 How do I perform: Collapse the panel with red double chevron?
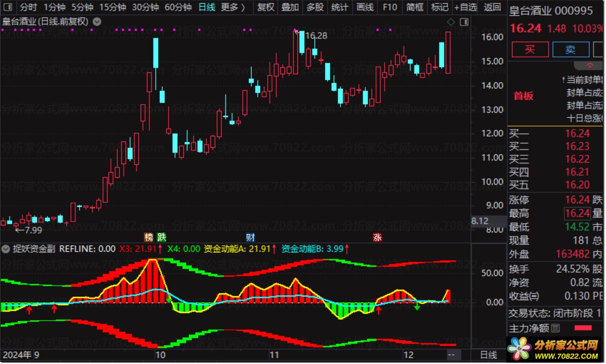coord(590,65)
